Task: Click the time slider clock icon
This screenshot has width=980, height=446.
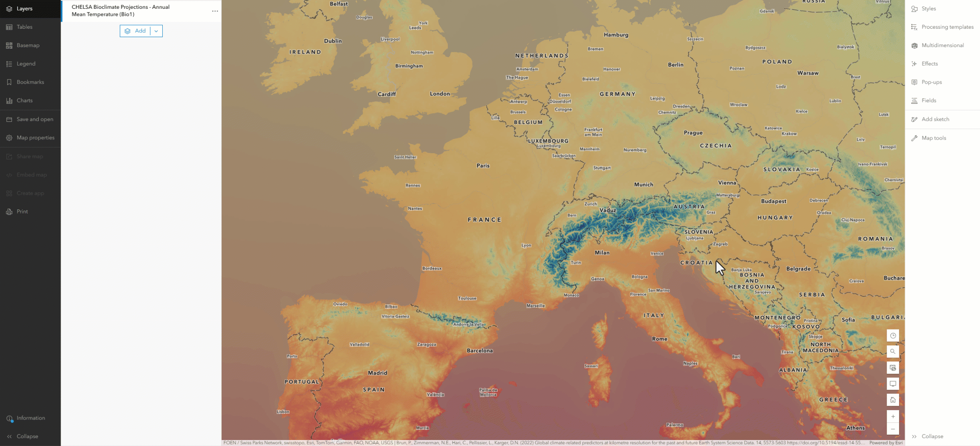Action: [893, 335]
